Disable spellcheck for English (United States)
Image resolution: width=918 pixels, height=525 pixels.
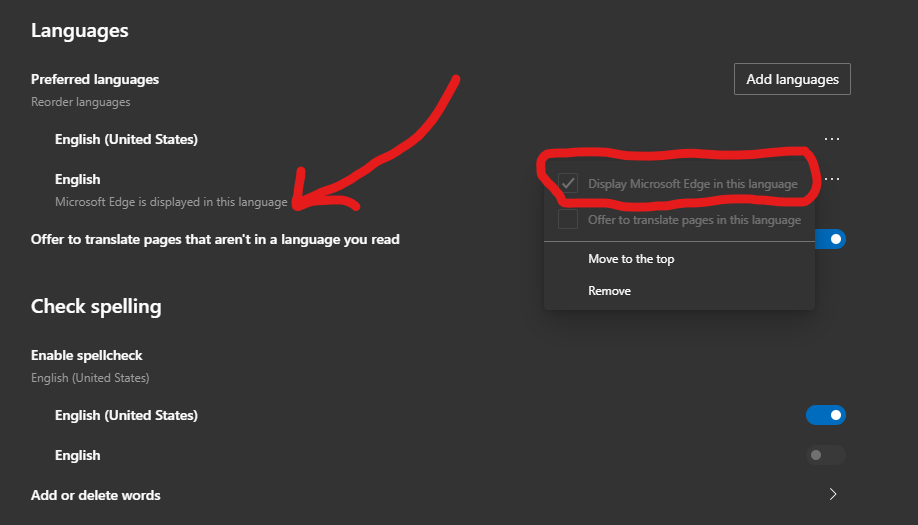pyautogui.click(x=825, y=415)
